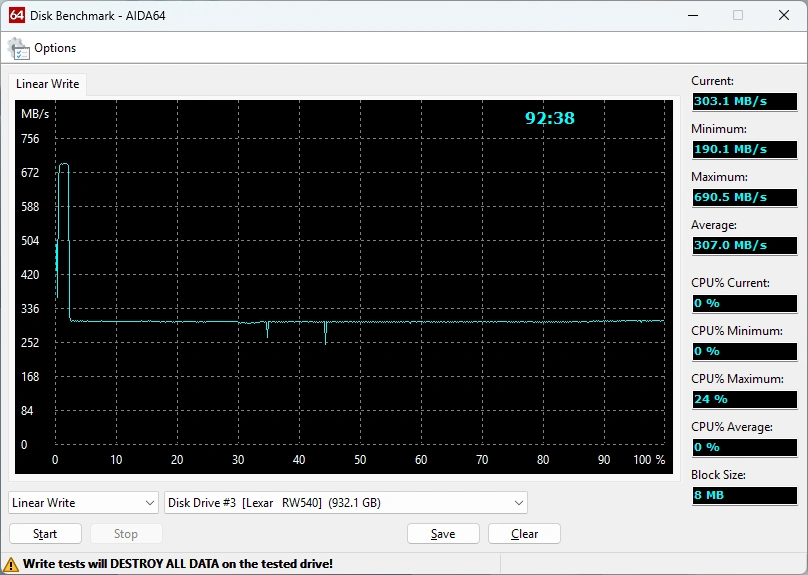Switch to the Linear Write tab
Screen dimensions: 808x575
click(x=47, y=84)
